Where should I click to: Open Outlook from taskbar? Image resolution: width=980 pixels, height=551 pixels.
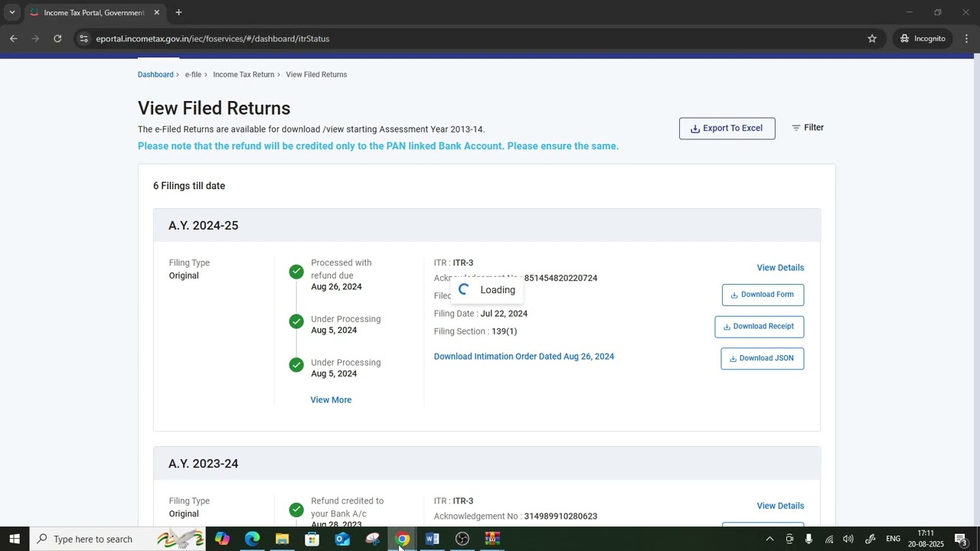[x=342, y=539]
